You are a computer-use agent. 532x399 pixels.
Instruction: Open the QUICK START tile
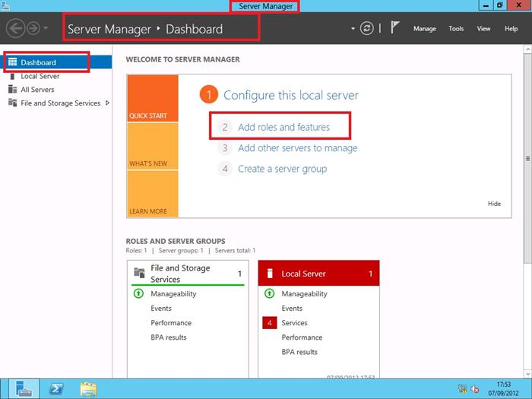153,98
